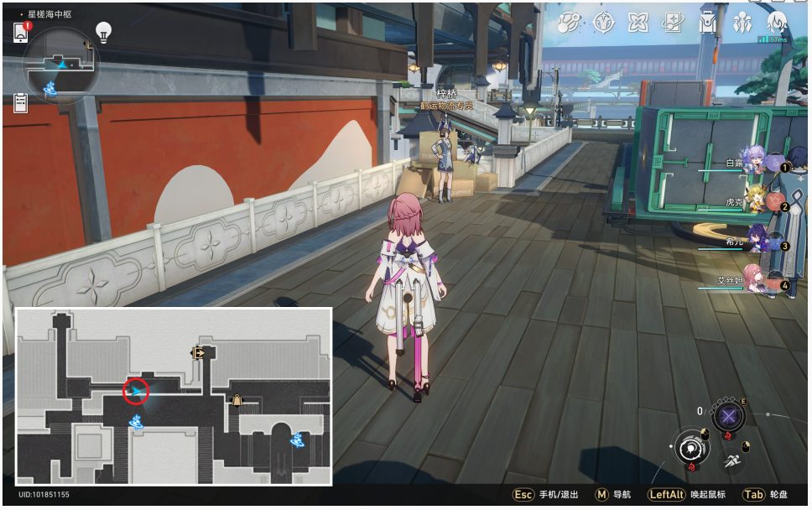The image size is (812, 510).
Task: Select the space anchor below the player arrow
Action: pos(136,422)
